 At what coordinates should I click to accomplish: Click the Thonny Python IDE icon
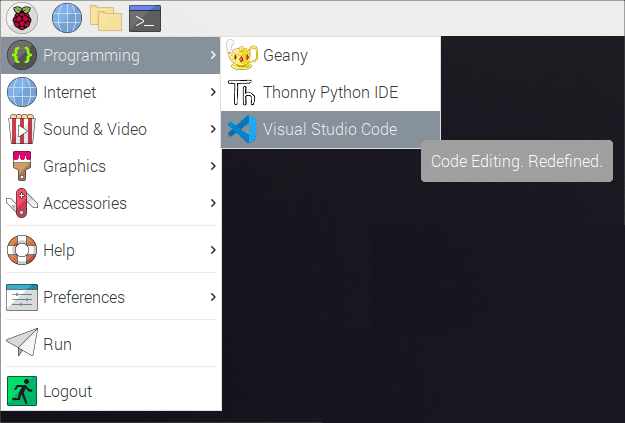(242, 93)
